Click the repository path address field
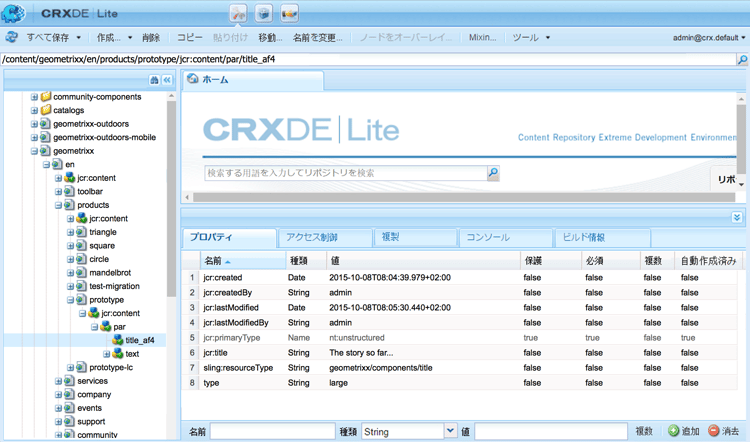The height and width of the screenshot is (442, 750). pos(368,59)
